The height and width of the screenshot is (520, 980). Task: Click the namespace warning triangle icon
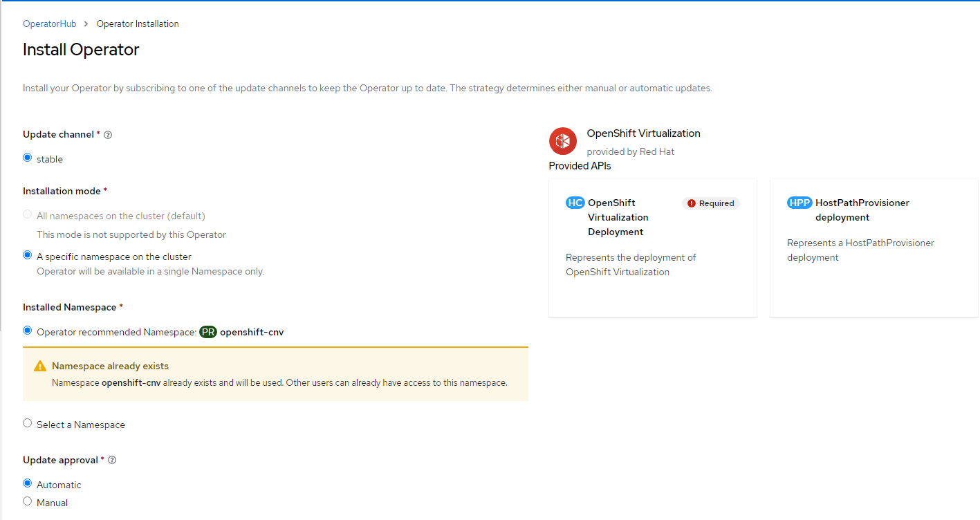tap(40, 366)
